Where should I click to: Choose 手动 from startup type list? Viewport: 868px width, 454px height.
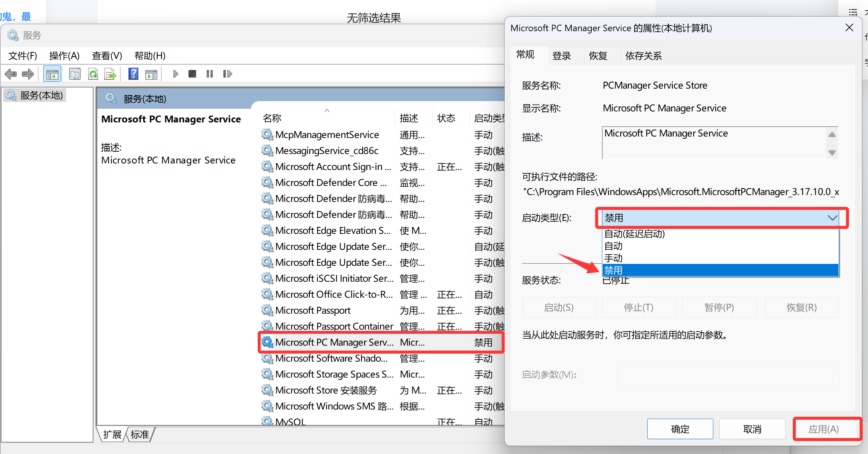point(720,258)
